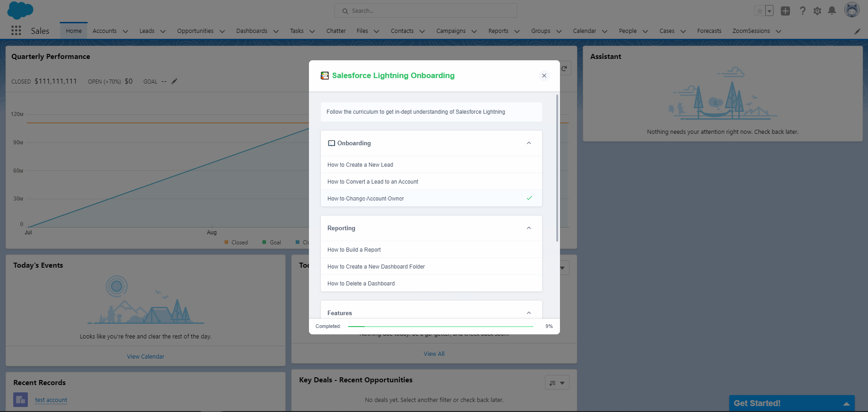Open How to Convert a Lead to an Account
868x412 pixels.
pyautogui.click(x=431, y=182)
